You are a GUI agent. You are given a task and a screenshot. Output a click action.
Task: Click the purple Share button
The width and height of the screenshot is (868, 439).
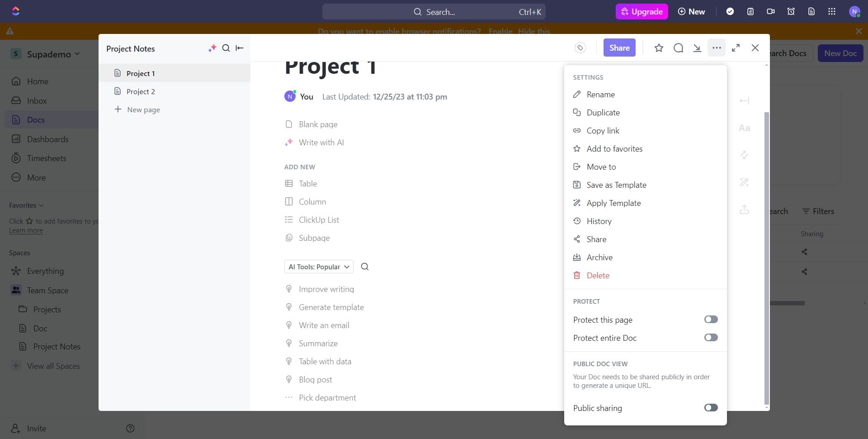pyautogui.click(x=619, y=48)
